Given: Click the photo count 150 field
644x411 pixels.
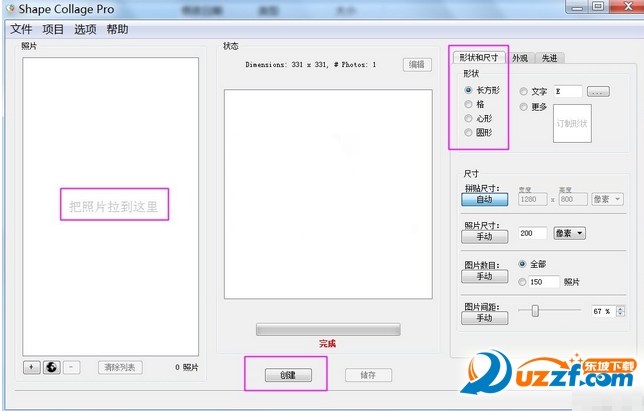Looking at the screenshot, I should point(544,282).
